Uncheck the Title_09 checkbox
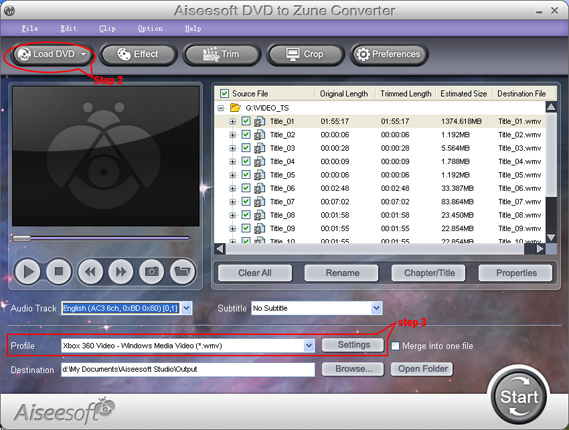This screenshot has width=569, height=430. (x=246, y=228)
